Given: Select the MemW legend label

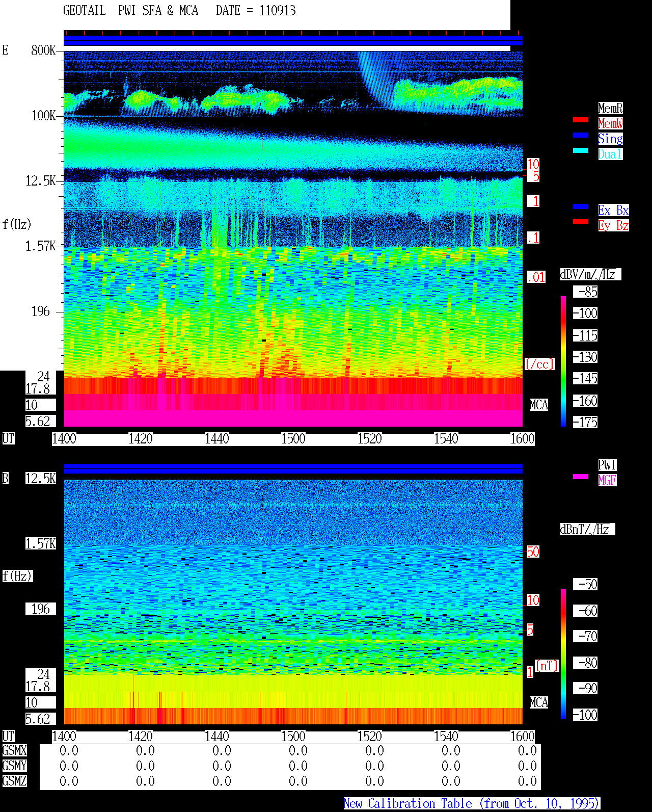Looking at the screenshot, I should coord(610,123).
